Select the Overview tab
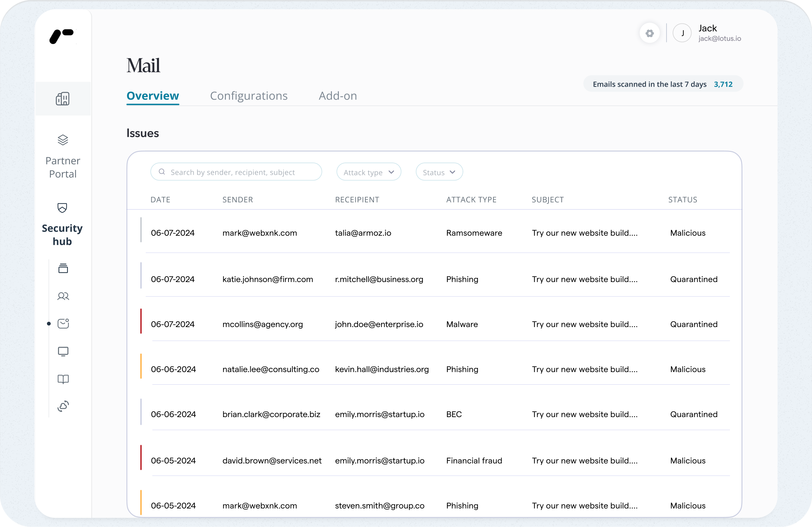The width and height of the screenshot is (812, 527). 153,96
